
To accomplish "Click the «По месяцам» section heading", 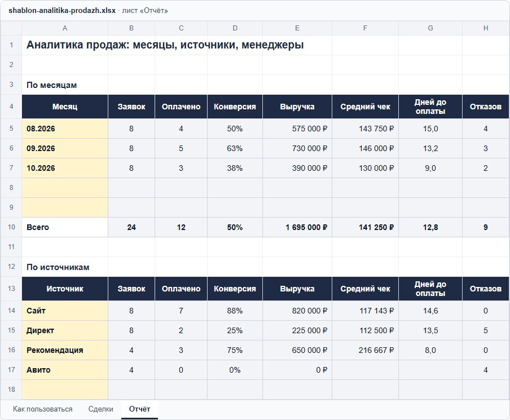I will [51, 85].
